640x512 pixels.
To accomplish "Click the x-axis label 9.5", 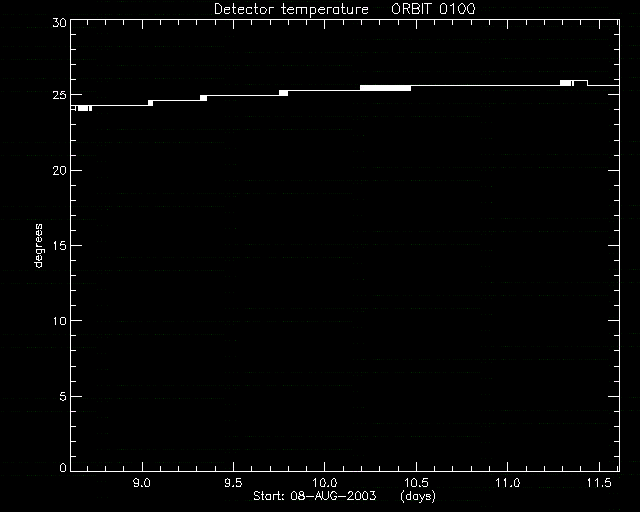I will tap(233, 483).
